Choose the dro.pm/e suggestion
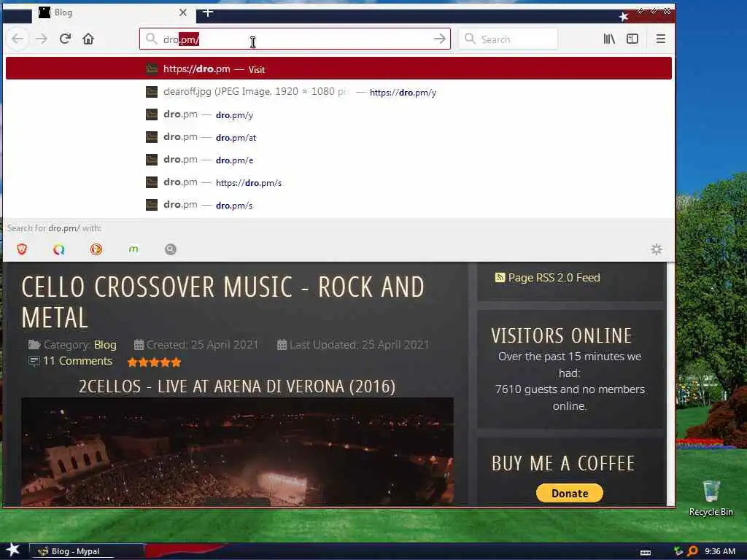Image resolution: width=747 pixels, height=560 pixels. (x=338, y=160)
